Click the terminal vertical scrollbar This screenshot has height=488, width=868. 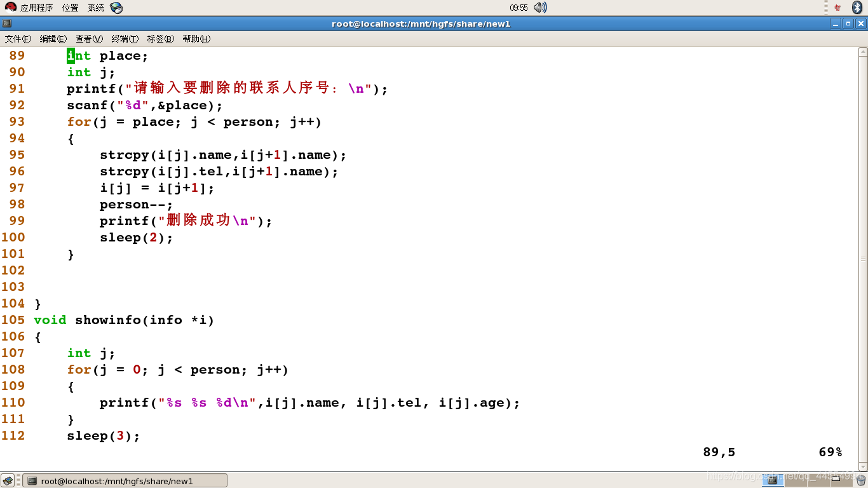pyautogui.click(x=863, y=259)
